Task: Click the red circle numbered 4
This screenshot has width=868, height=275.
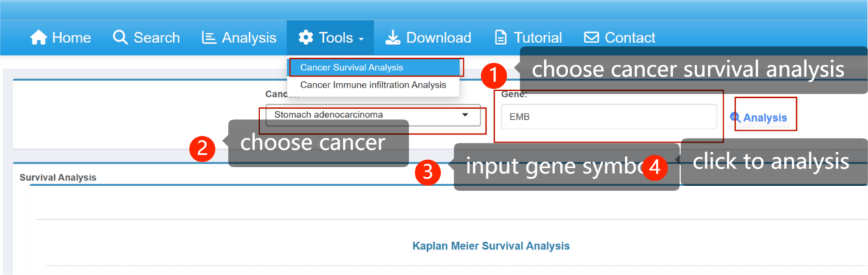Action: pos(655,166)
